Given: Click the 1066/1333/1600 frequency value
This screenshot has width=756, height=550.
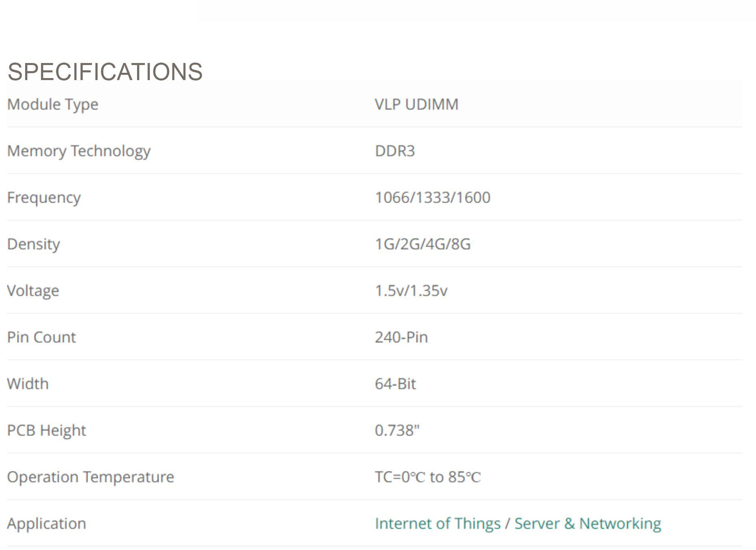Looking at the screenshot, I should (433, 198).
